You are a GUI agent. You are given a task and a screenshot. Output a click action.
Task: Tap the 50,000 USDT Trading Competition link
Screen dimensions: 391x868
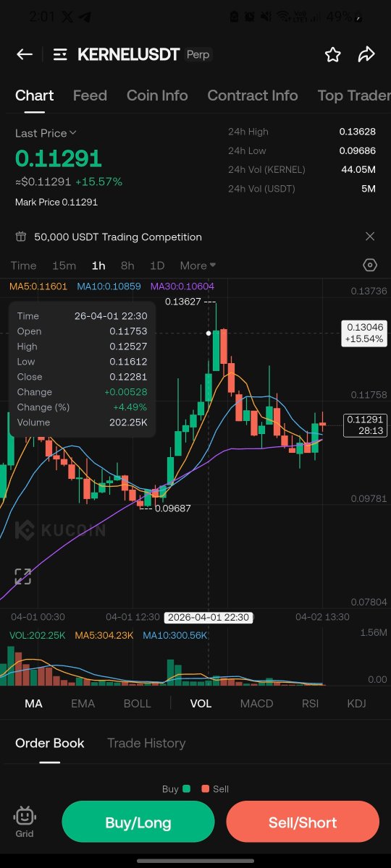[118, 237]
